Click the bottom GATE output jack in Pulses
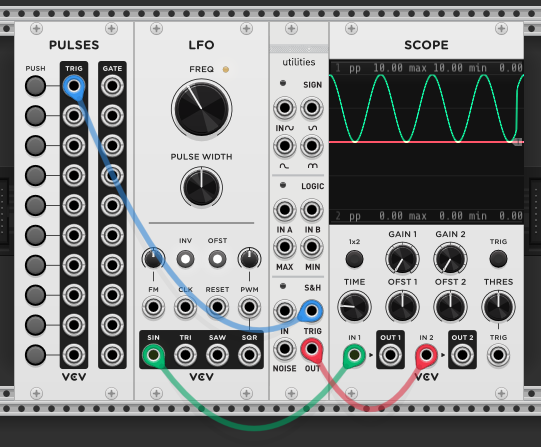 coord(112,355)
